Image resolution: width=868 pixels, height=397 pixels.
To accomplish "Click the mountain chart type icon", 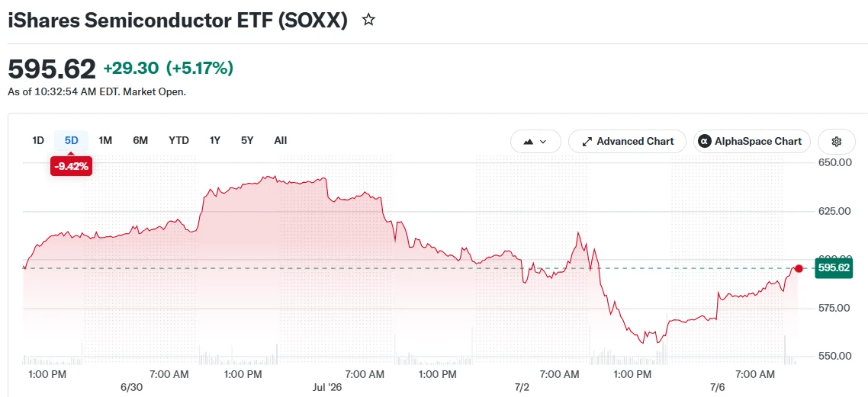I will pyautogui.click(x=528, y=142).
